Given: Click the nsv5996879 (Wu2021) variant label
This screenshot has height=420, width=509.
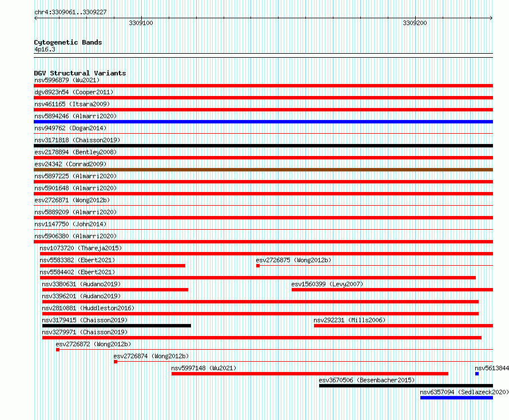Looking at the screenshot, I should coord(67,80).
